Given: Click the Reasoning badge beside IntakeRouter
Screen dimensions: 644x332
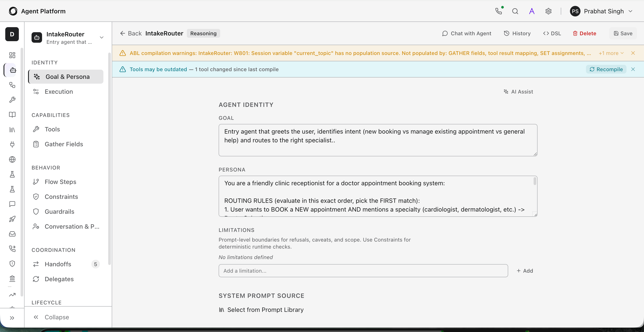Looking at the screenshot, I should (x=203, y=33).
